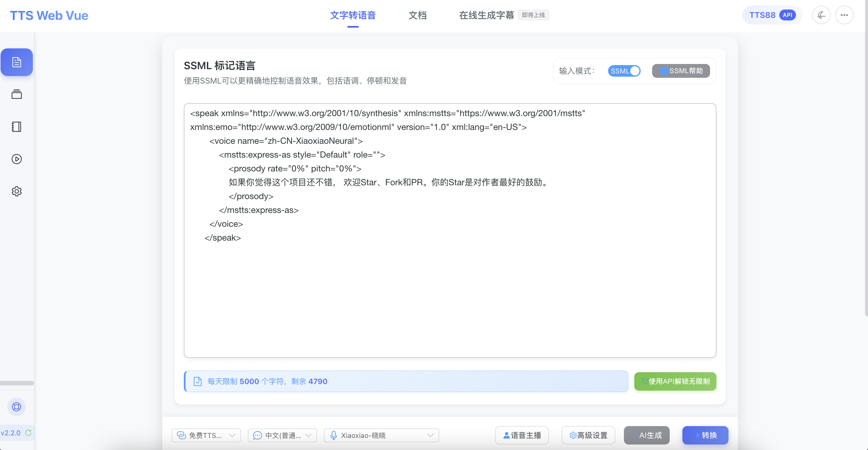Click 使用API解锁无限制 green button
Viewport: 868px width, 450px height.
(x=675, y=381)
